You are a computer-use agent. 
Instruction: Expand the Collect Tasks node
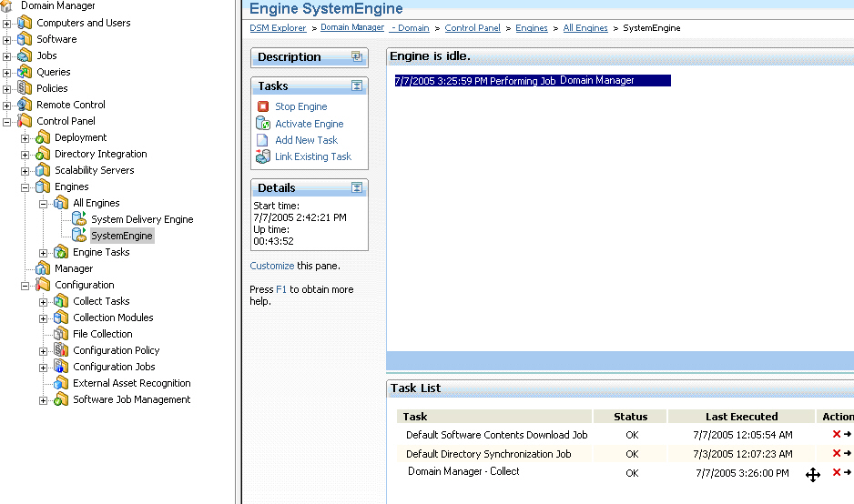coord(43,301)
